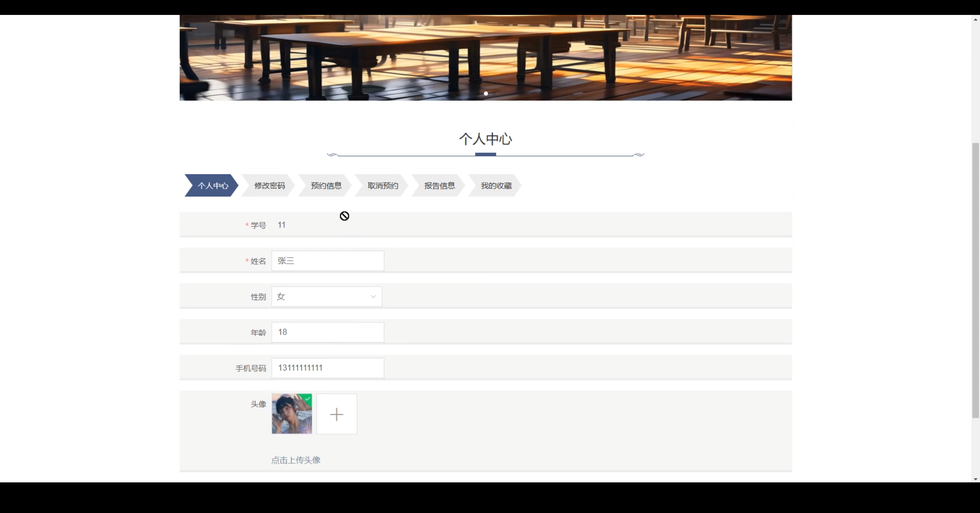The width and height of the screenshot is (980, 513).
Task: Switch to the 修改密码 tab
Action: (269, 185)
